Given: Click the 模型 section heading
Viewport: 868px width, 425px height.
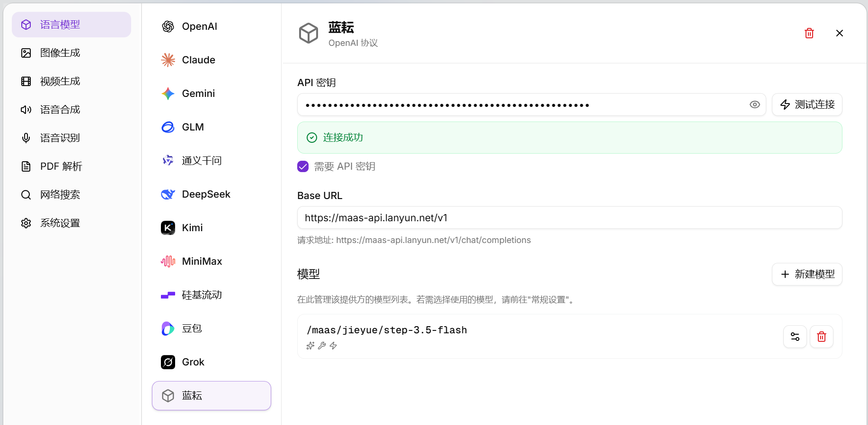Looking at the screenshot, I should pos(309,274).
